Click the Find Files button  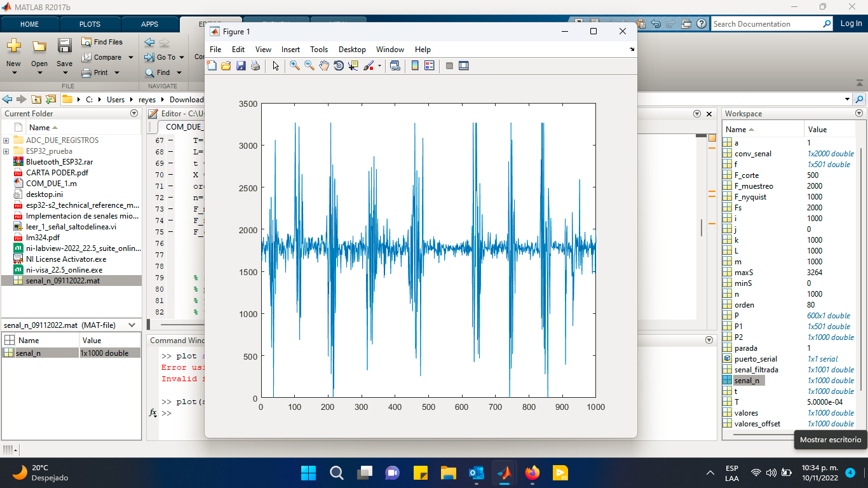tap(102, 42)
